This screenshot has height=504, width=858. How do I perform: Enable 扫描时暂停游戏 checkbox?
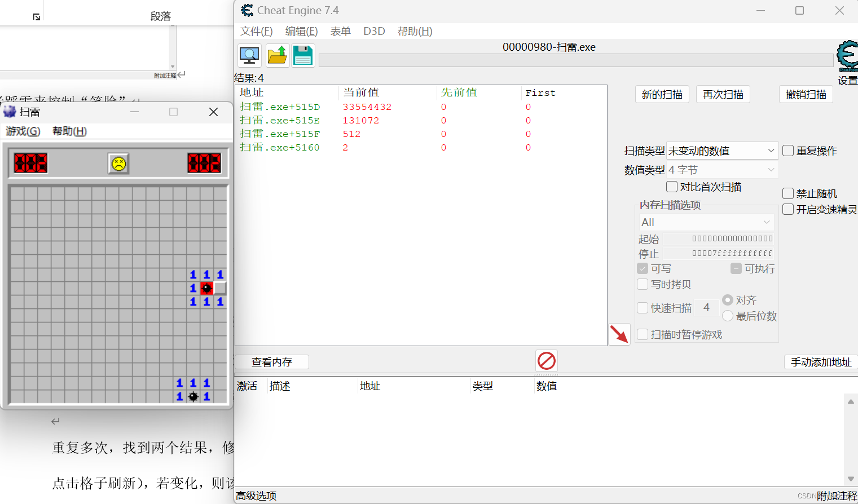click(643, 334)
